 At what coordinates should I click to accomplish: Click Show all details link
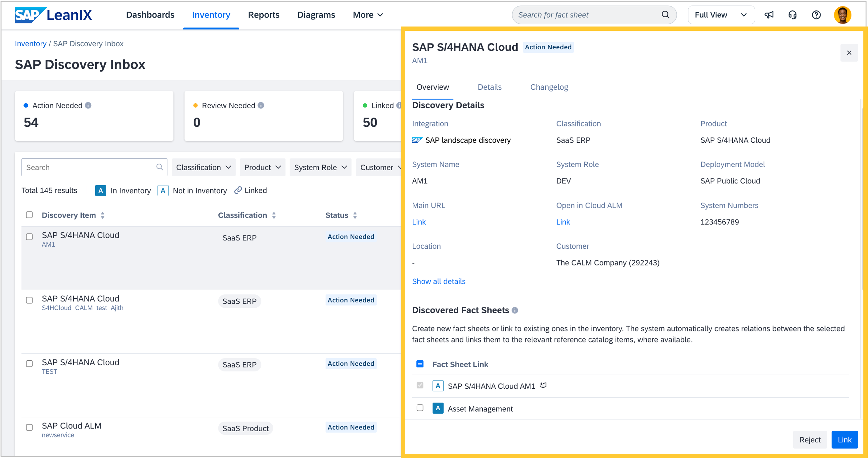click(x=438, y=281)
